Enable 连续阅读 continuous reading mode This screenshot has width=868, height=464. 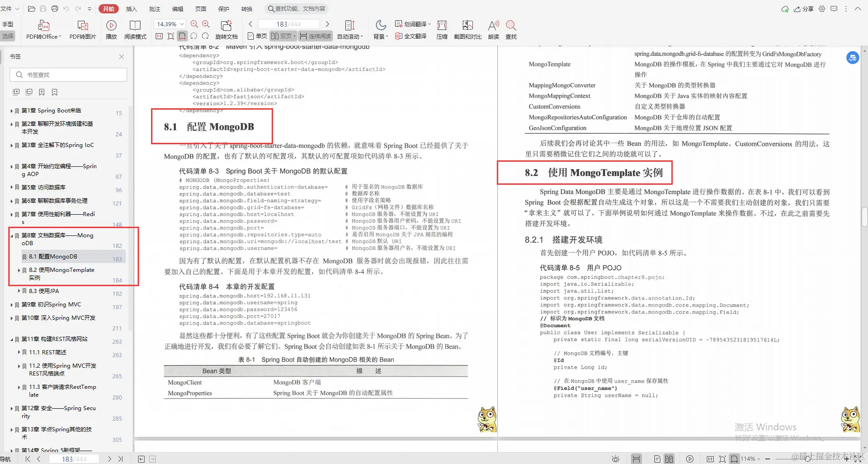coord(315,35)
